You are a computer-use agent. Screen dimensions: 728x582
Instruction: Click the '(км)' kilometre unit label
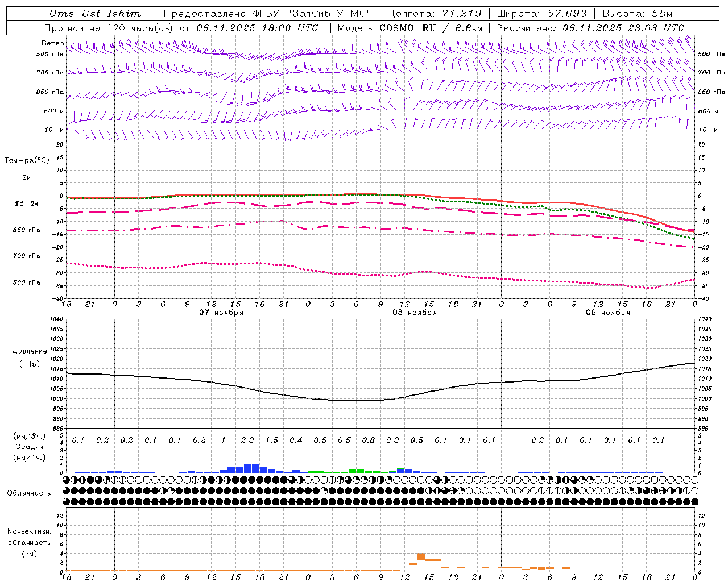(29, 553)
